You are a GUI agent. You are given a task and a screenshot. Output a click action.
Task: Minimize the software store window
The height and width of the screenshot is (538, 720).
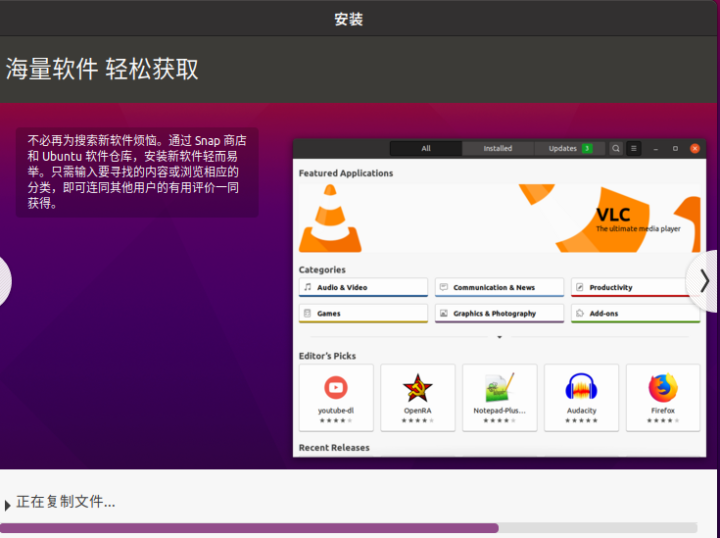click(x=656, y=149)
